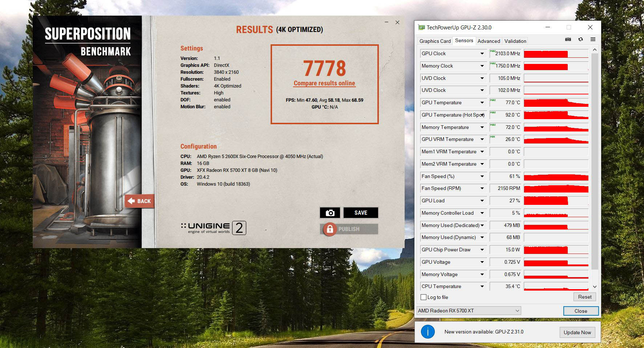The height and width of the screenshot is (348, 644).
Task: Click the Save button
Action: click(x=361, y=213)
